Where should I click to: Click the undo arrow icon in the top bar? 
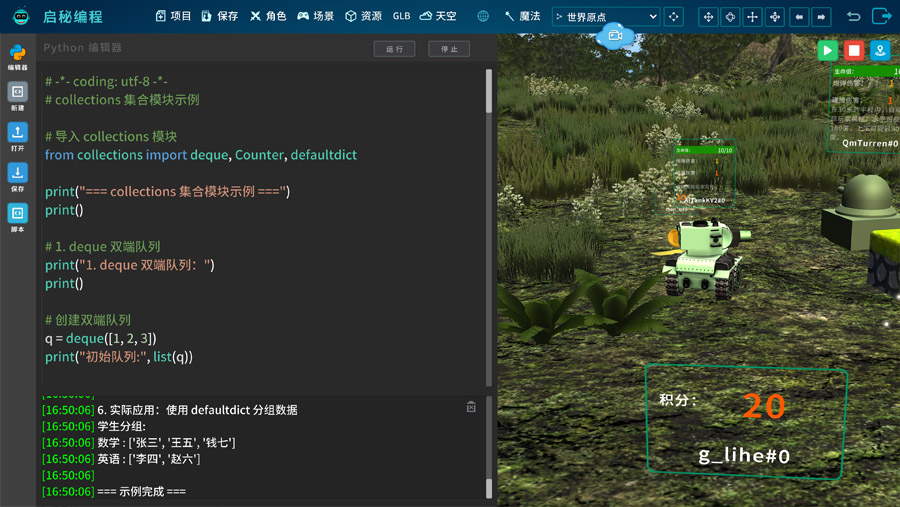(x=854, y=17)
